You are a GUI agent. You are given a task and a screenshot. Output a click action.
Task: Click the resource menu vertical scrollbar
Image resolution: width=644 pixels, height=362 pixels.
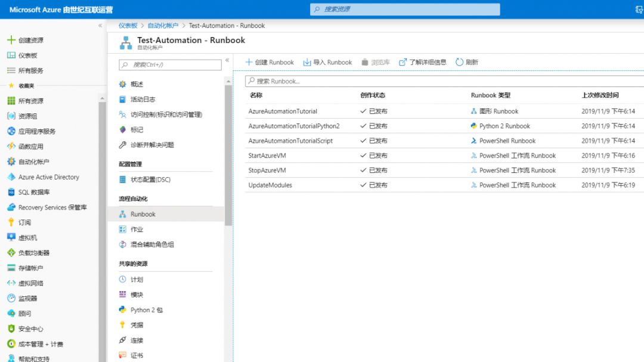228,154
